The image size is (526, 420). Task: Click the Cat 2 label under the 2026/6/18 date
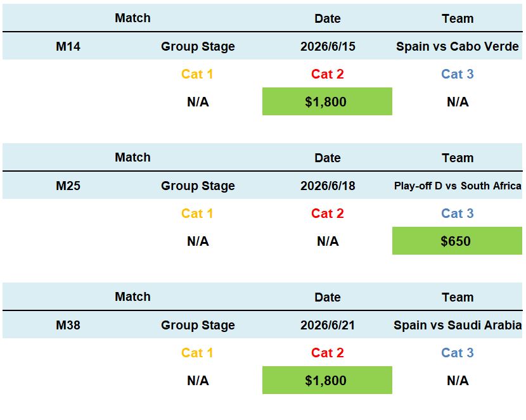(327, 213)
